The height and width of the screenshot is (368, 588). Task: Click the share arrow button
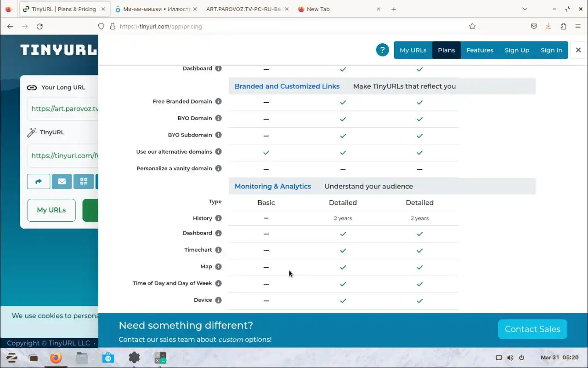point(39,181)
